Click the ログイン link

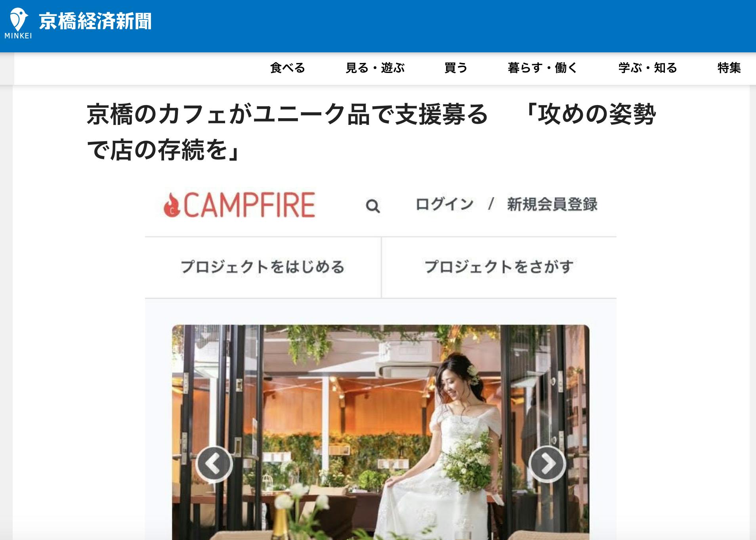[x=444, y=205]
